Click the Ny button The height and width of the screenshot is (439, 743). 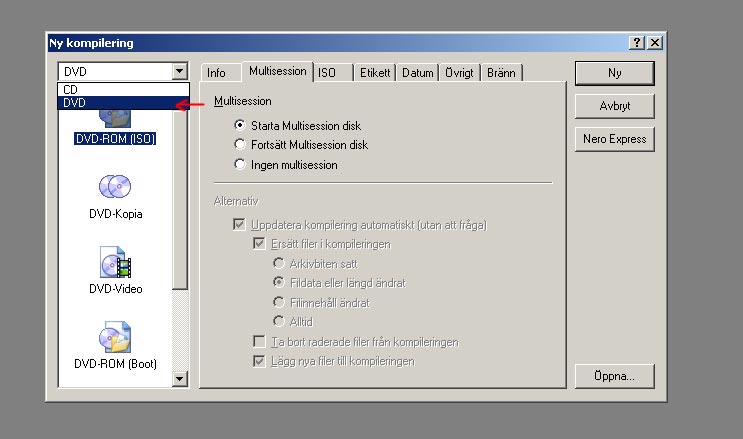[615, 73]
